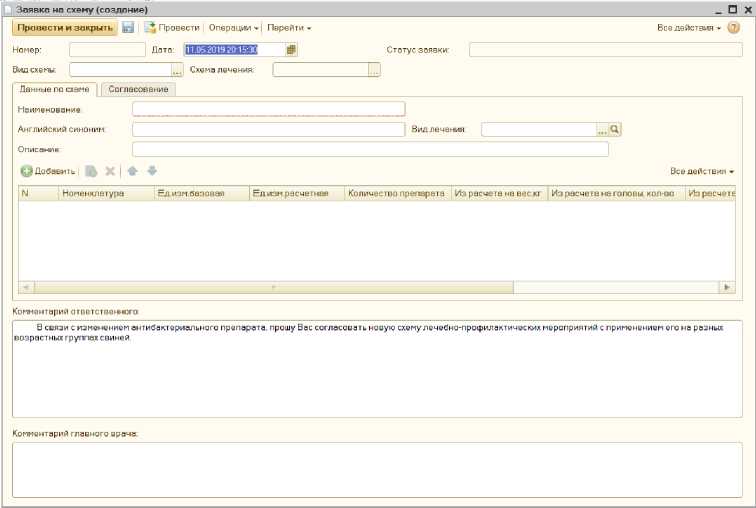Open the table's Все действия menu
Viewport: 756px width, 508px height.
point(702,171)
